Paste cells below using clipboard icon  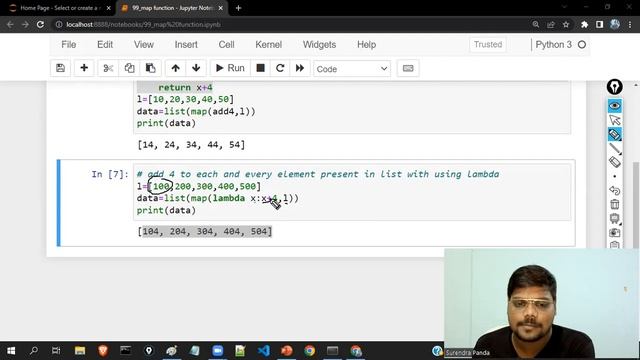151,68
